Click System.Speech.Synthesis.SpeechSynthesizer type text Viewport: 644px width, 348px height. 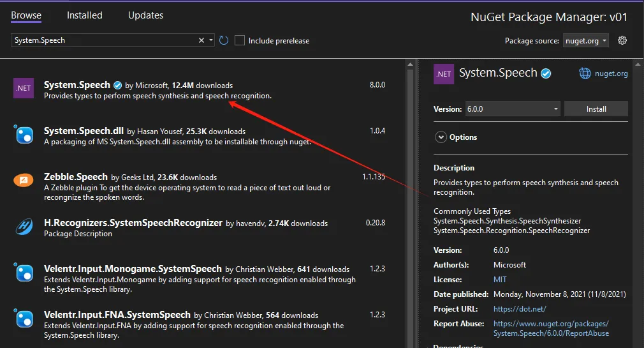(x=508, y=221)
